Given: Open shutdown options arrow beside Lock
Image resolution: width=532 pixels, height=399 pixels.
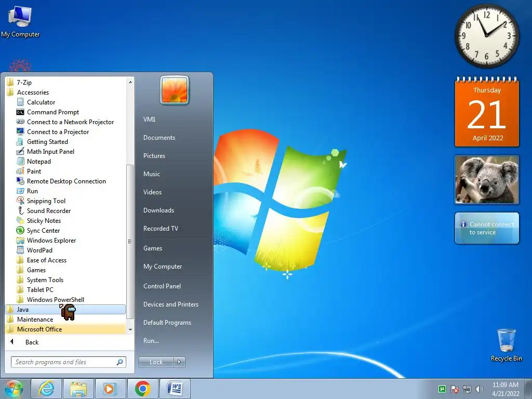Looking at the screenshot, I should coord(179,362).
